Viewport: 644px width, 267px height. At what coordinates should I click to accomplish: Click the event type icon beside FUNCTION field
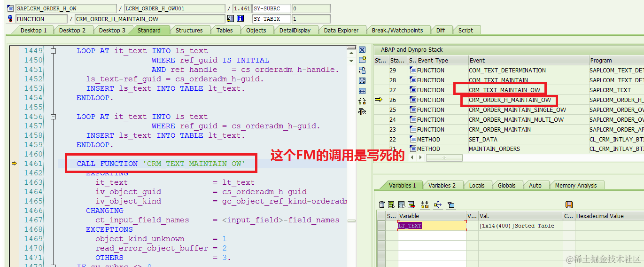tap(10, 19)
